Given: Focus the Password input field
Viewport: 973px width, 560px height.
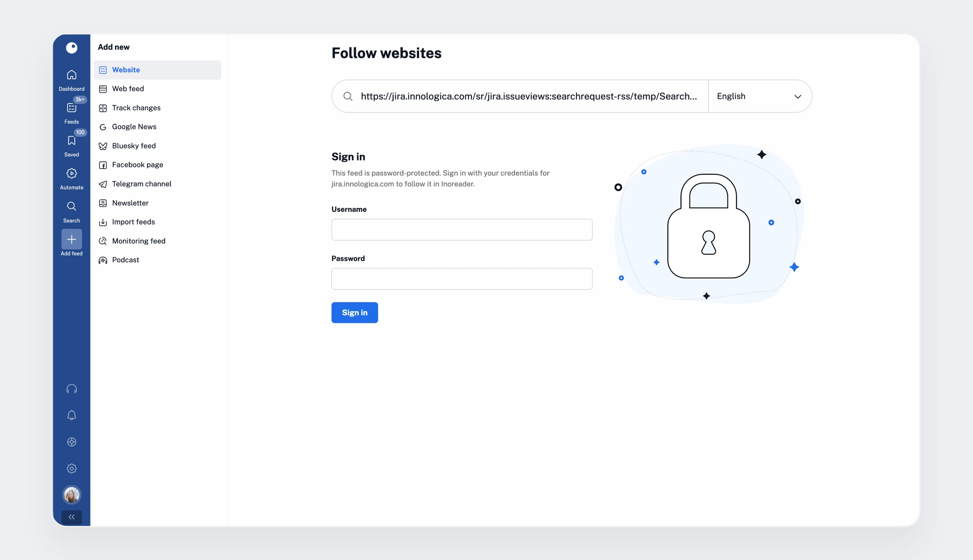Looking at the screenshot, I should (461, 279).
